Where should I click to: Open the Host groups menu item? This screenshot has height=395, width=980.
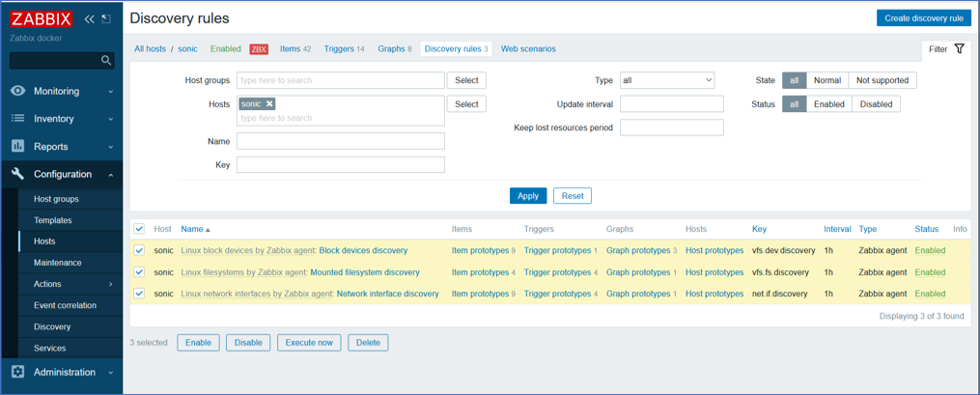point(56,199)
